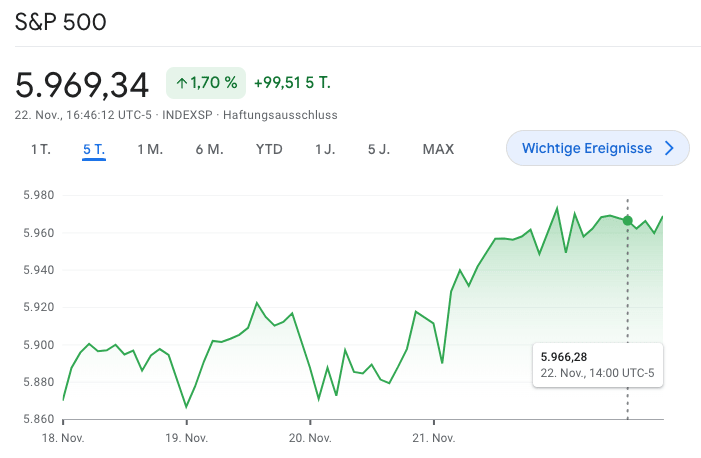This screenshot has height=458, width=701.
Task: Open the YTD chart range
Action: 269,149
